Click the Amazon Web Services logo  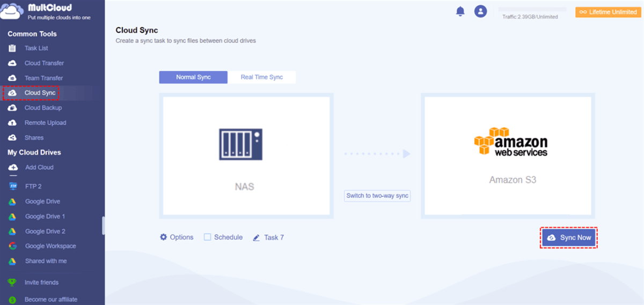coord(510,142)
